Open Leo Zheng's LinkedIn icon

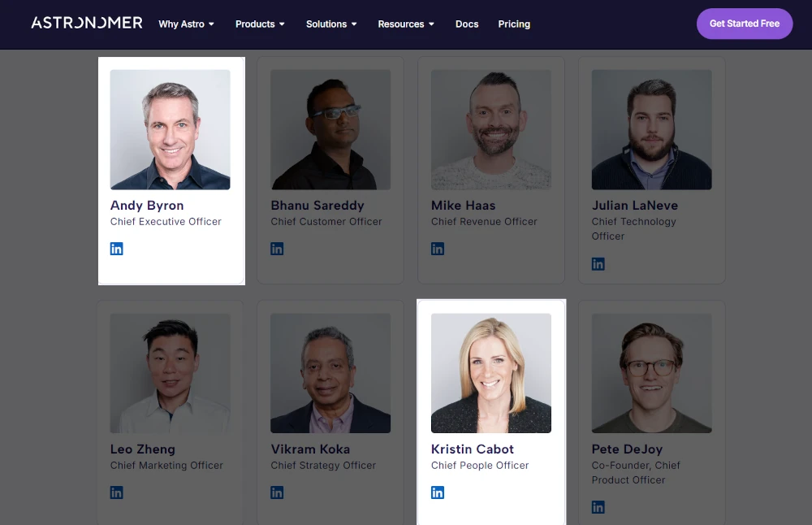tap(116, 492)
